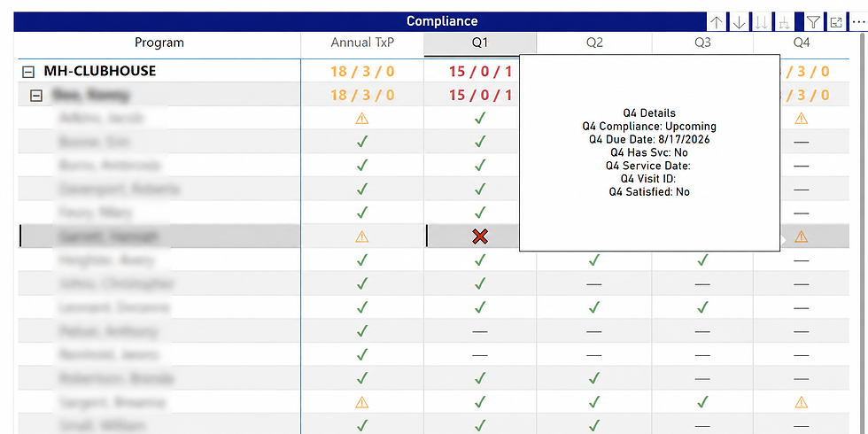868x434 pixels.
Task: Open the visual's filter funnel icon
Action: pos(813,23)
